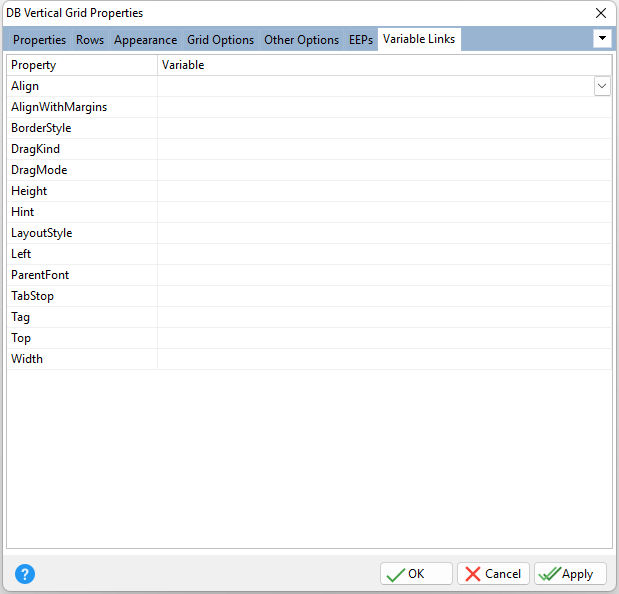Close the DB Vertical Grid Properties dialog
This screenshot has height=594, width=619.
(601, 13)
